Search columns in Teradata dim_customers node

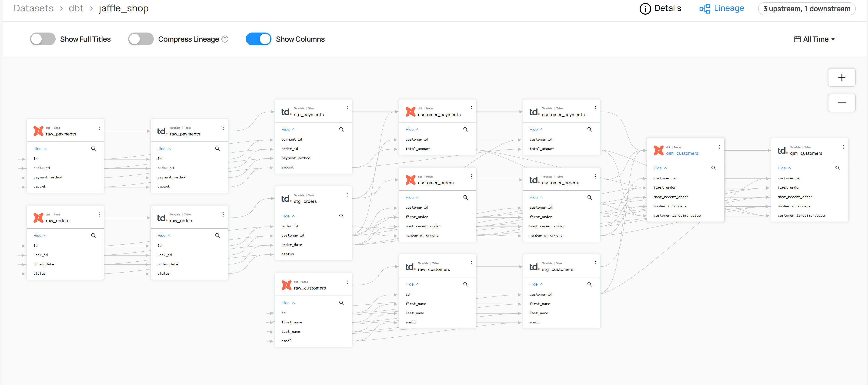click(x=837, y=168)
